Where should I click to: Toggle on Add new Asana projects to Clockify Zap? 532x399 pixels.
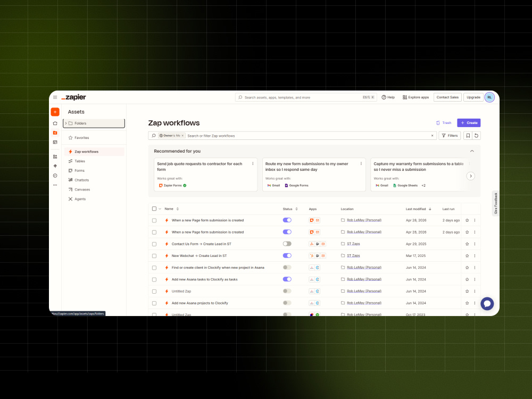pos(287,303)
